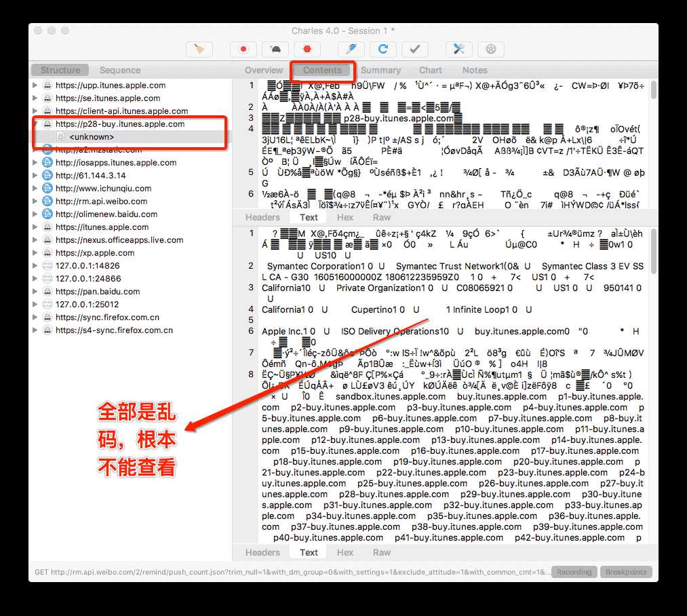Show response Hex tab
This screenshot has width=687, height=616.
click(x=345, y=552)
